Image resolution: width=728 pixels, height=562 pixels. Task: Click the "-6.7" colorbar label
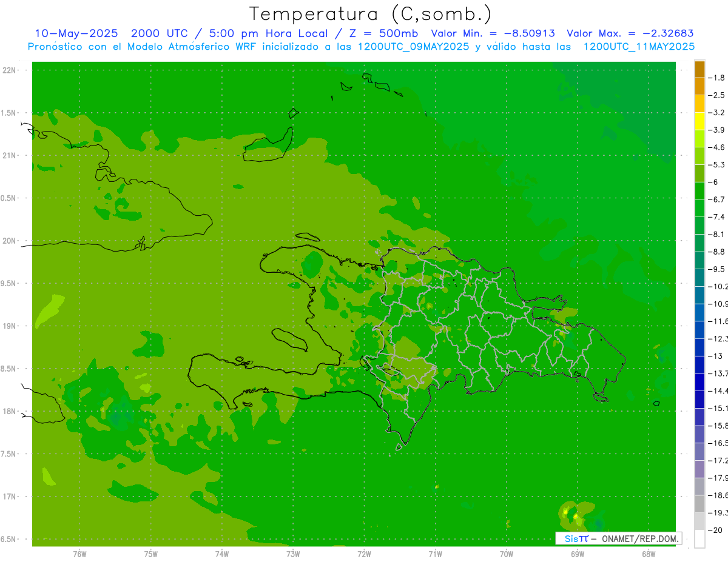[x=716, y=199]
